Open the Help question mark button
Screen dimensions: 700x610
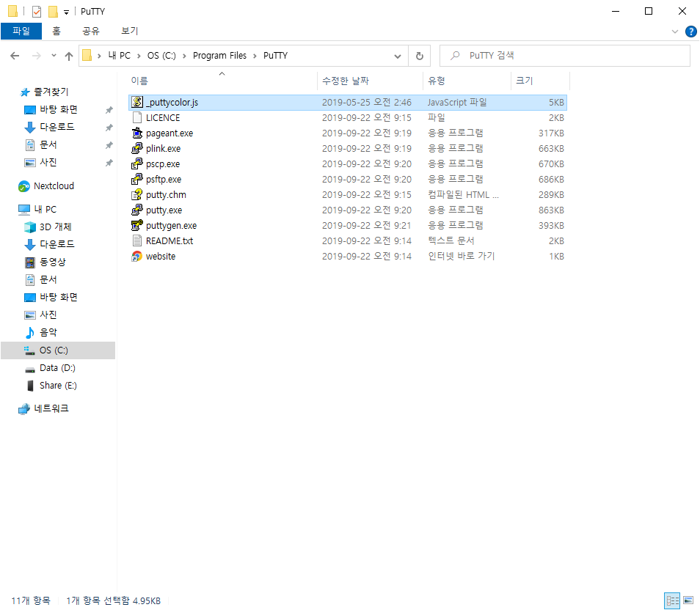pos(690,32)
